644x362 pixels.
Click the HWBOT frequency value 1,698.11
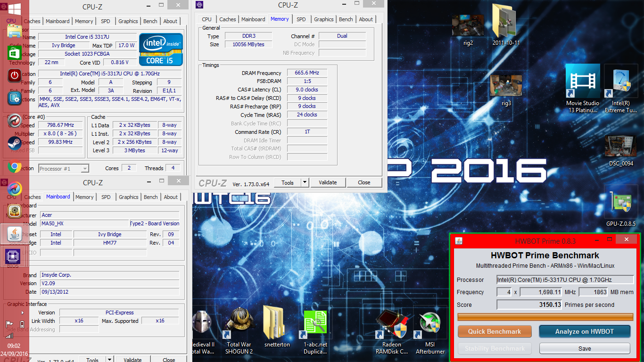pyautogui.click(x=541, y=292)
